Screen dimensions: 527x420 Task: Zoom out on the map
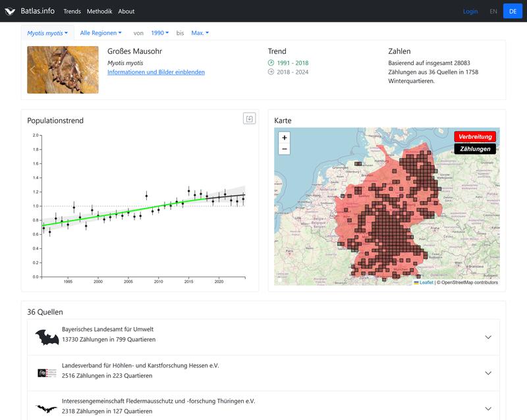(x=285, y=149)
